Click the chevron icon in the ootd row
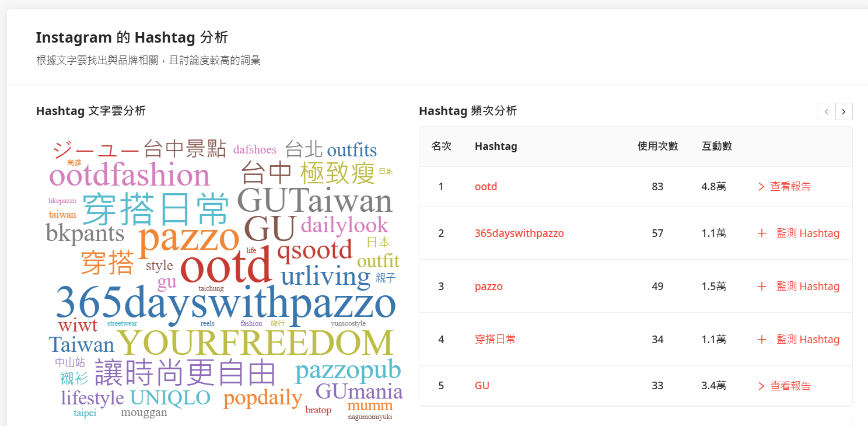The width and height of the screenshot is (868, 426). coord(761,187)
